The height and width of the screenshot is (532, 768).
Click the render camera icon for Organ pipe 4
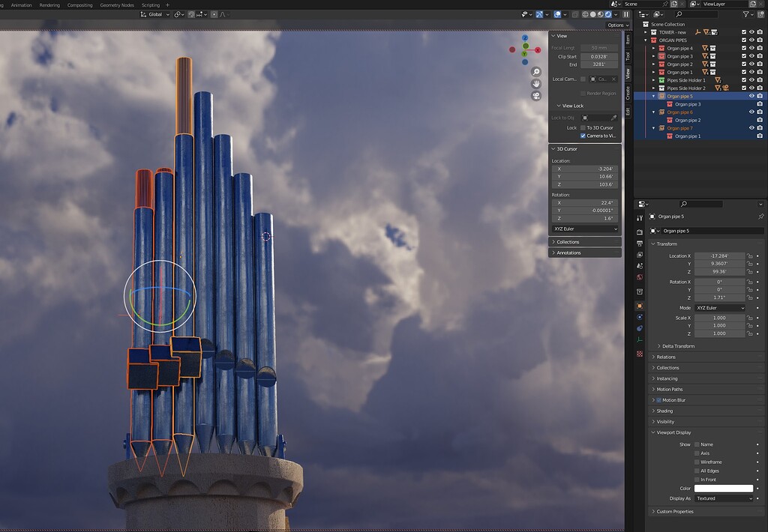(759, 49)
